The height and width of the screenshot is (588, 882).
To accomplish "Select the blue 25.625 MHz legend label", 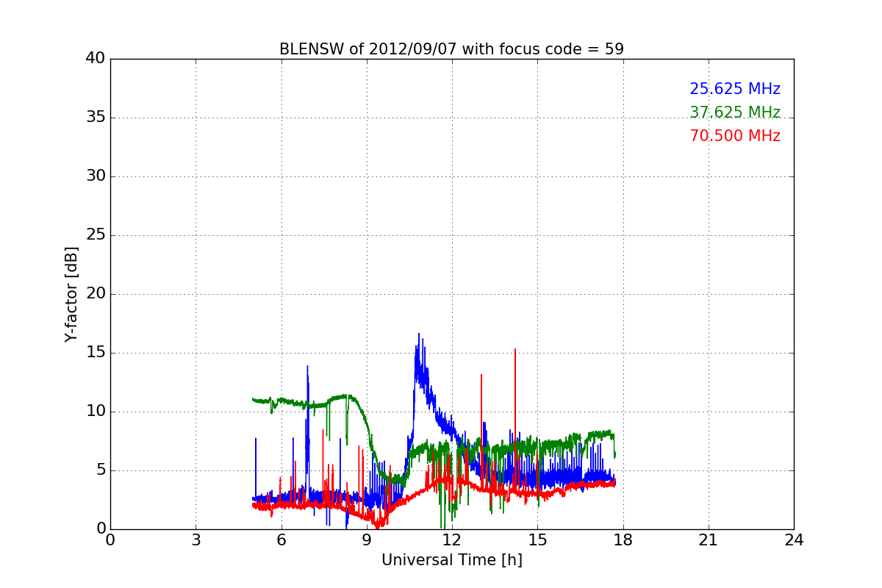I will tap(735, 89).
